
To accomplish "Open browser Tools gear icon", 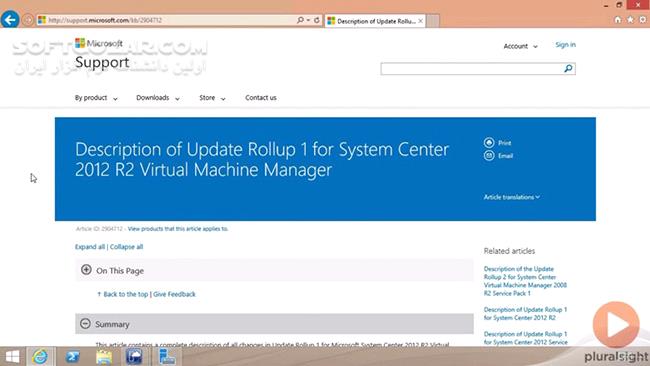I will click(x=643, y=19).
